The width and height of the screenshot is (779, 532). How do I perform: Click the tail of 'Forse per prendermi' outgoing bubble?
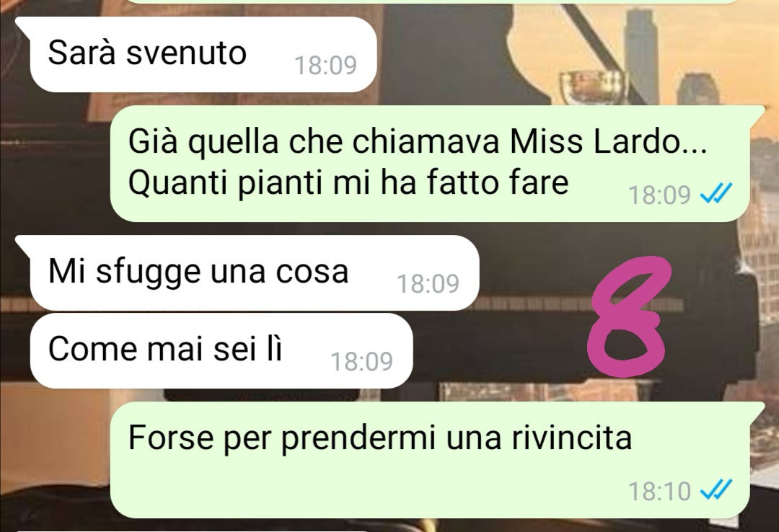click(x=756, y=410)
